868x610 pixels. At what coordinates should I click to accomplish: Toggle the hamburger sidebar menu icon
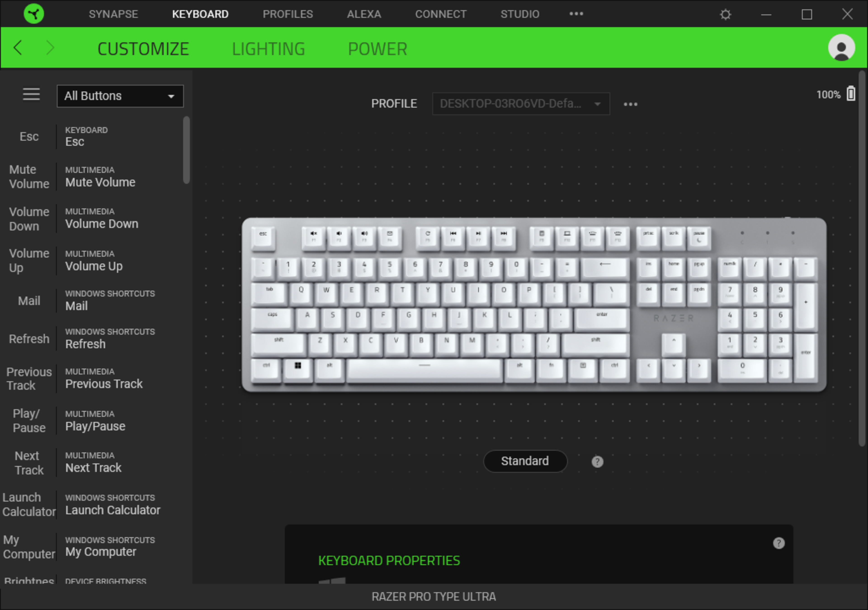tap(31, 94)
